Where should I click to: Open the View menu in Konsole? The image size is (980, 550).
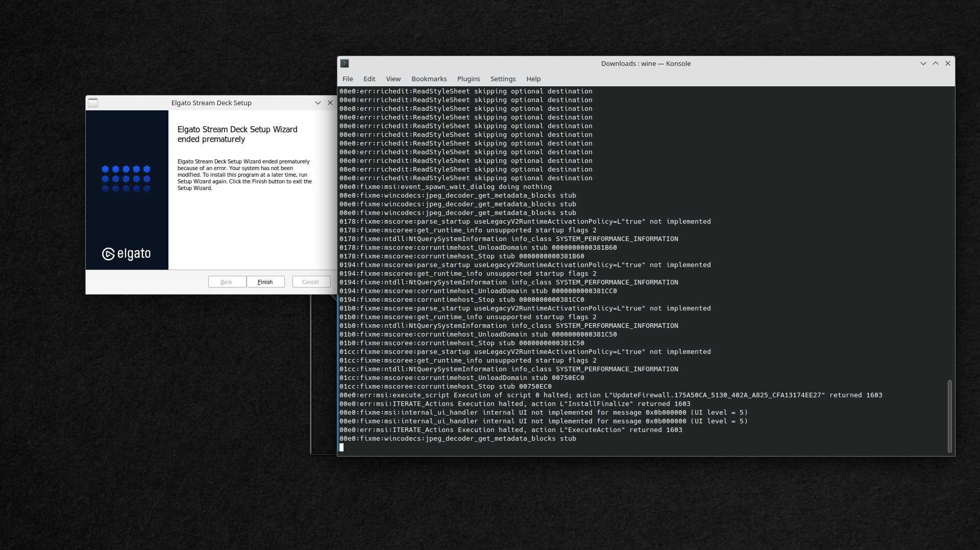(393, 79)
